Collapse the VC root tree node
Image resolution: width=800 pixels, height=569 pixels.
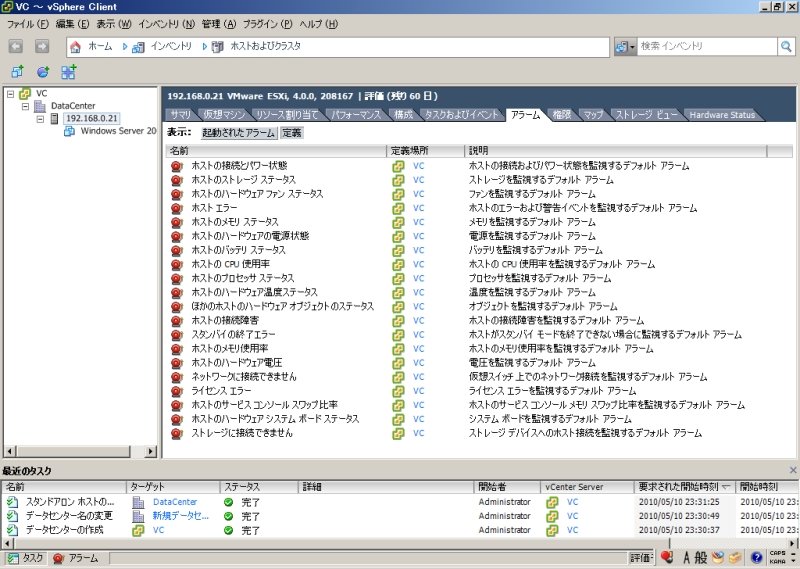coord(10,94)
